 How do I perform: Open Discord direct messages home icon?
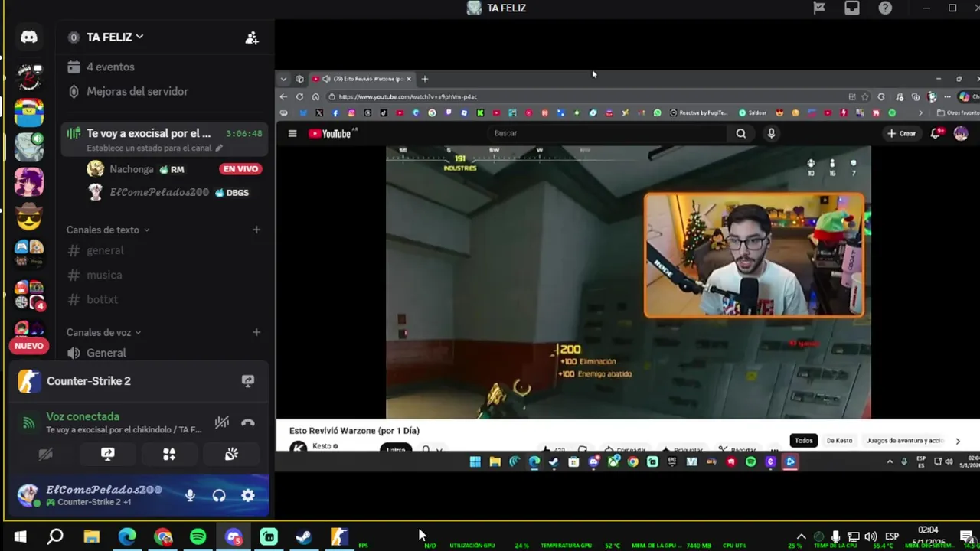(x=29, y=37)
